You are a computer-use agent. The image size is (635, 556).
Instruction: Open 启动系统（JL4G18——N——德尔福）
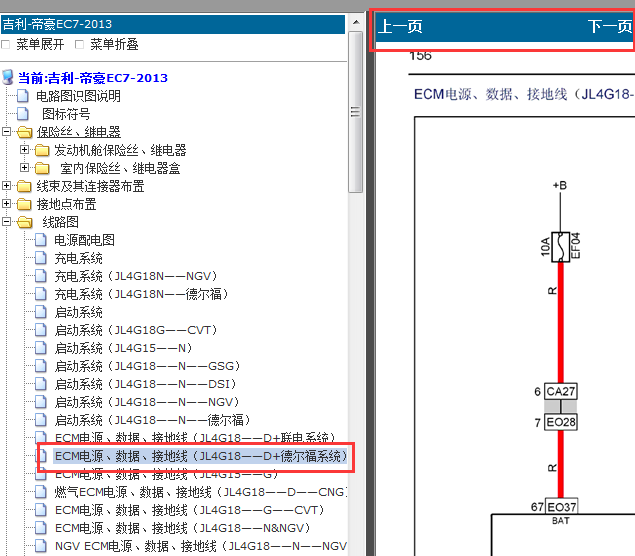(x=153, y=420)
